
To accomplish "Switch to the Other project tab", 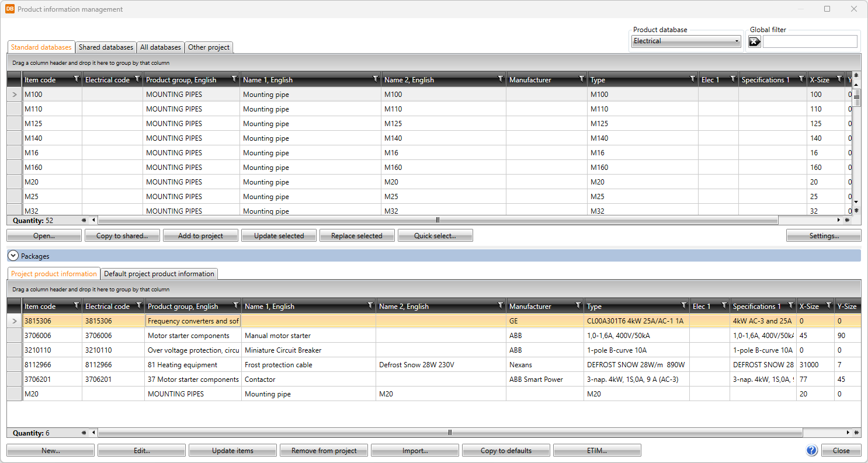I will click(x=209, y=47).
